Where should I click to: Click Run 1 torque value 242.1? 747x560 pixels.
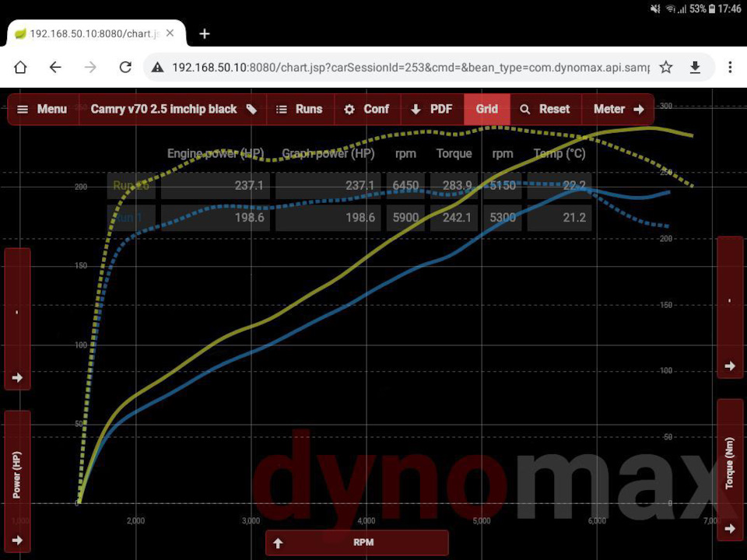(x=454, y=218)
